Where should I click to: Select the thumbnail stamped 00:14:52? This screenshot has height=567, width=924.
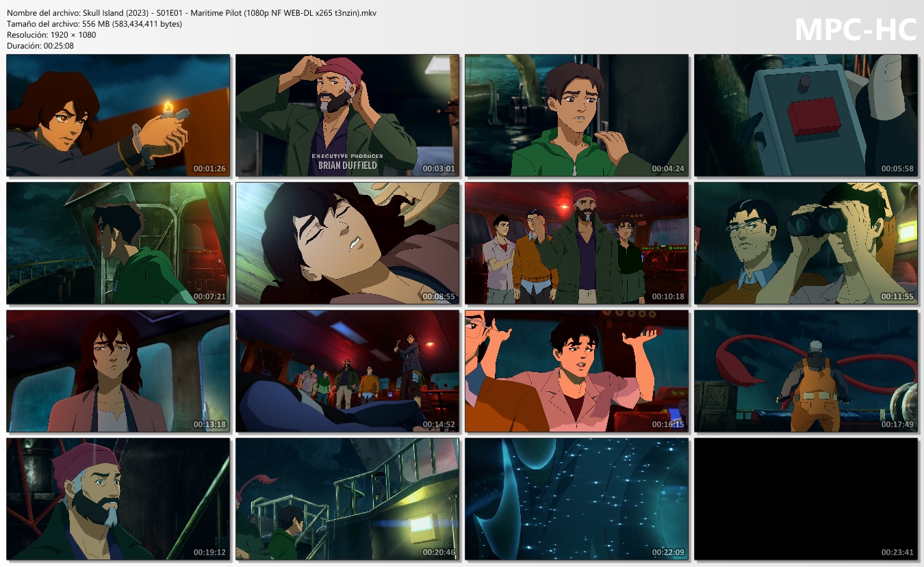click(348, 371)
